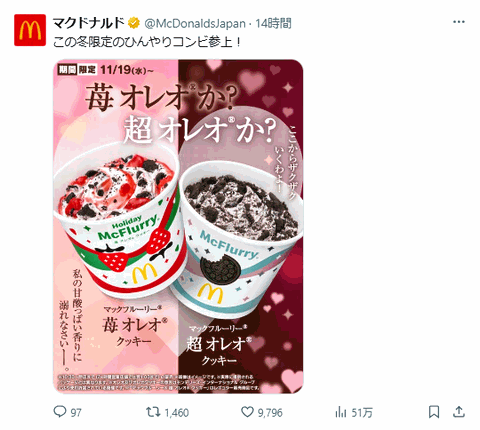
Task: Open the image at the Holiday McFlurry cup
Action: click(x=118, y=220)
